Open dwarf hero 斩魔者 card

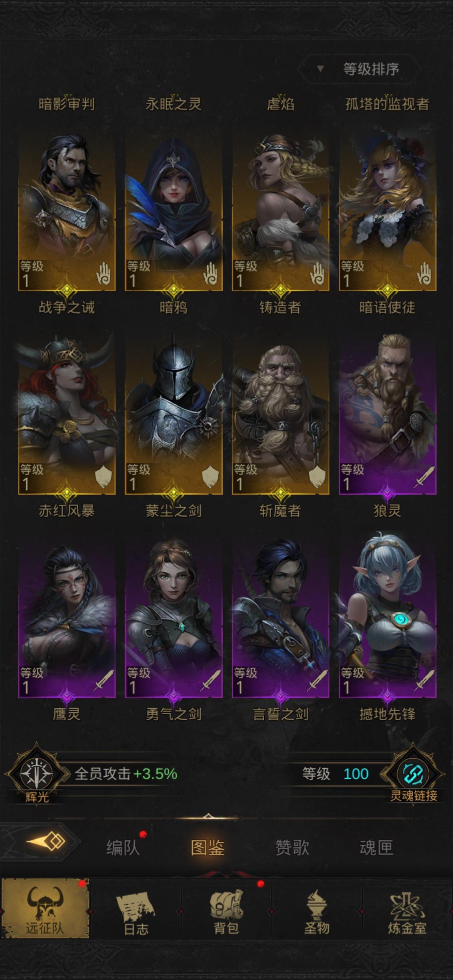[280, 415]
